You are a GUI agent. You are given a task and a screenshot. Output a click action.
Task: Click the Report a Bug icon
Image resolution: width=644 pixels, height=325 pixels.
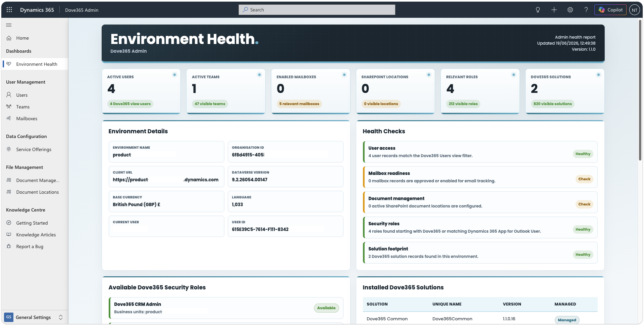tap(9, 246)
